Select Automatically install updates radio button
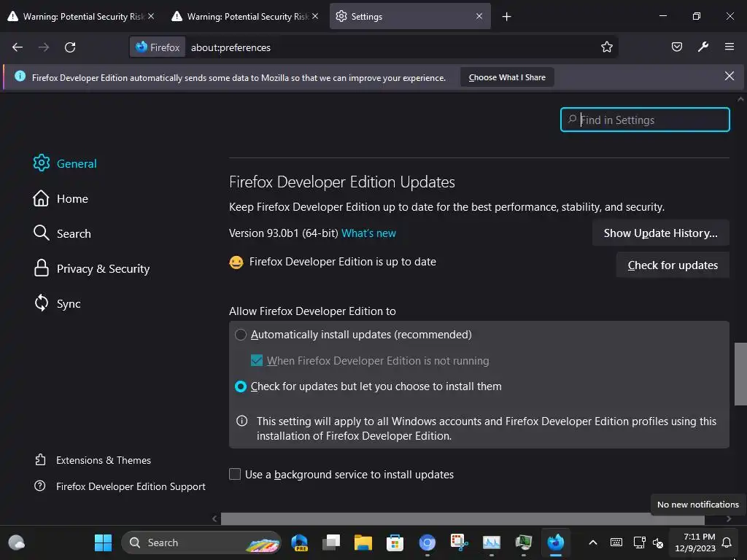This screenshot has width=747, height=560. (241, 335)
